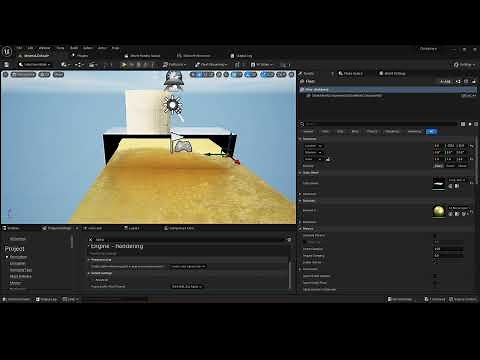
Task: Click the Unreal Engine logo icon
Action: click(x=7, y=51)
